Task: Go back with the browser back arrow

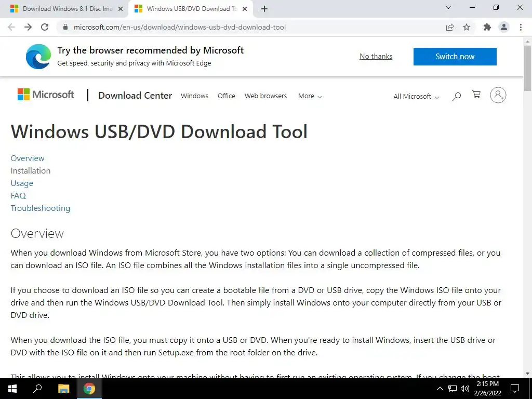Action: tap(11, 27)
